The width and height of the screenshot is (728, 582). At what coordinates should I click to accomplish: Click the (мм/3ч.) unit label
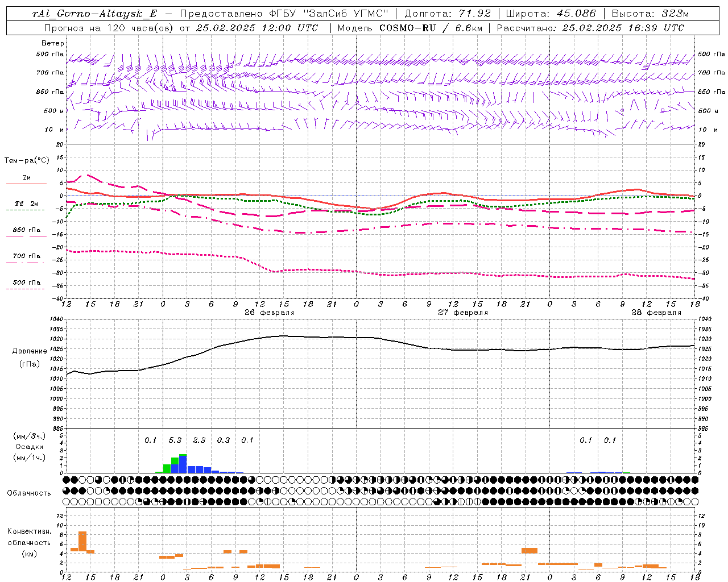tap(29, 436)
